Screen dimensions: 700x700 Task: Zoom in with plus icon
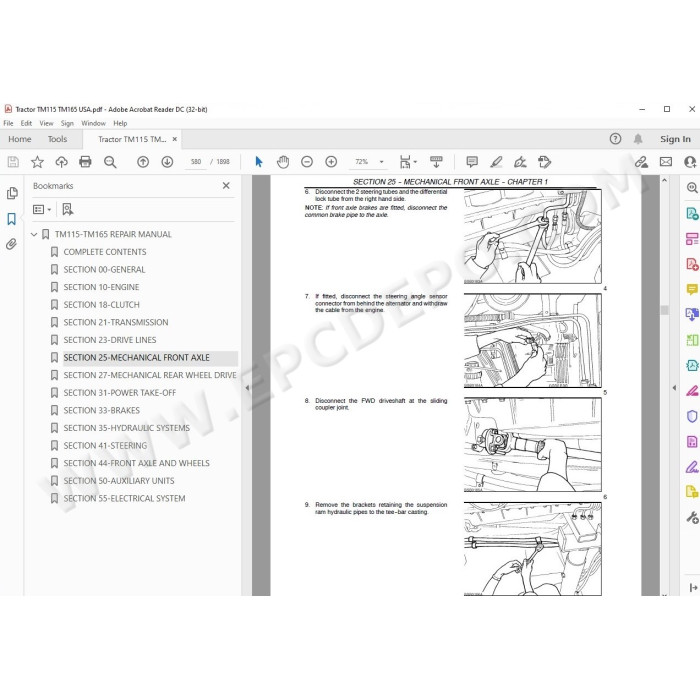tap(331, 162)
